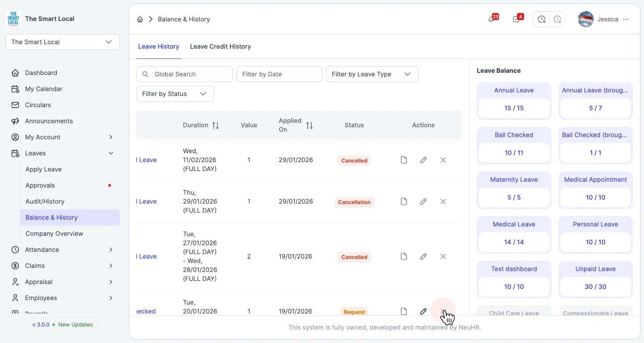
Task: Click the My Calendar sidebar icon
Action: point(15,89)
